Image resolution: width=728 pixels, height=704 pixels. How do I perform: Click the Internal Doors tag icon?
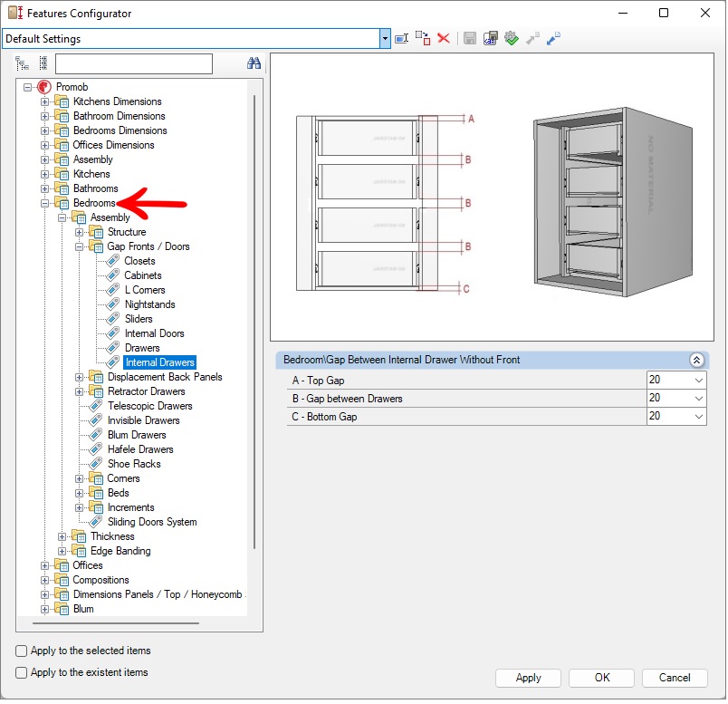[x=113, y=333]
